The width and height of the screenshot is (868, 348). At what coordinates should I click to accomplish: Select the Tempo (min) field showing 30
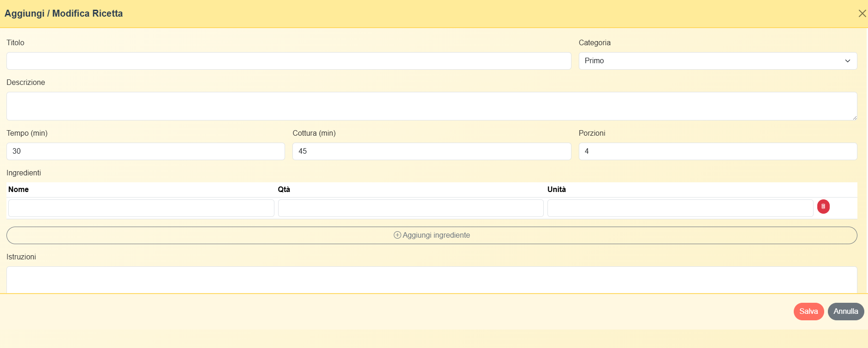pos(145,151)
